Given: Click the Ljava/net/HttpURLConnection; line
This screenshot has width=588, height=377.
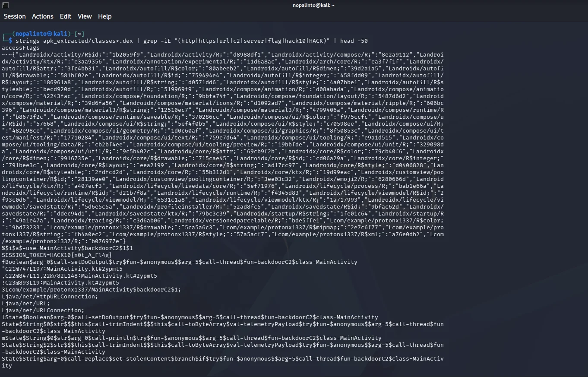Looking at the screenshot, I should click(x=50, y=296).
